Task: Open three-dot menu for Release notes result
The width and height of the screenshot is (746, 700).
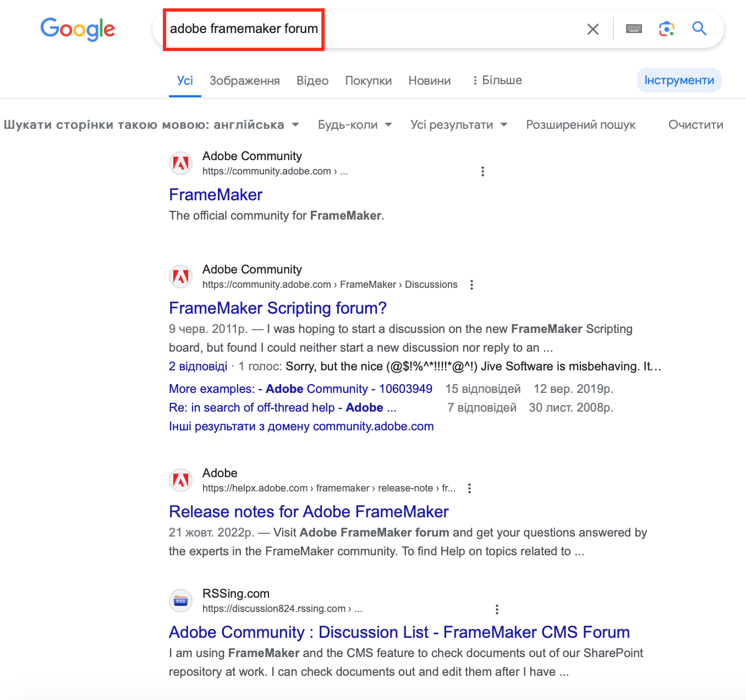Action: [469, 488]
